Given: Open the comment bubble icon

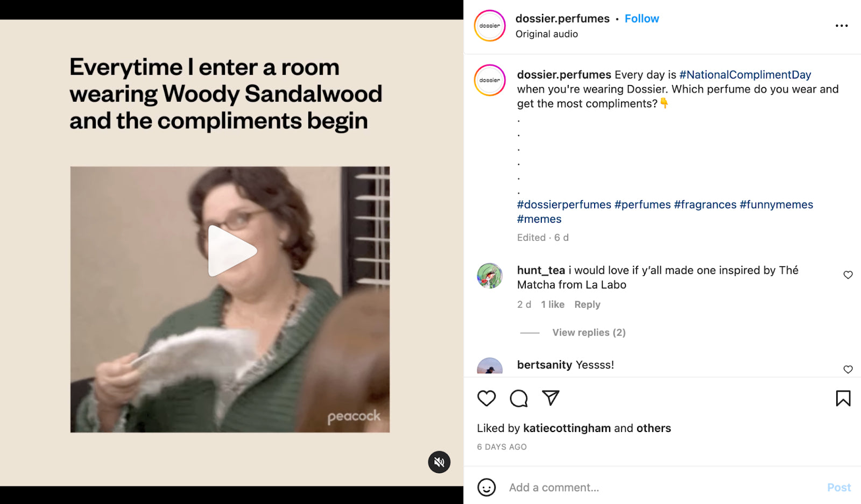Looking at the screenshot, I should click(519, 399).
